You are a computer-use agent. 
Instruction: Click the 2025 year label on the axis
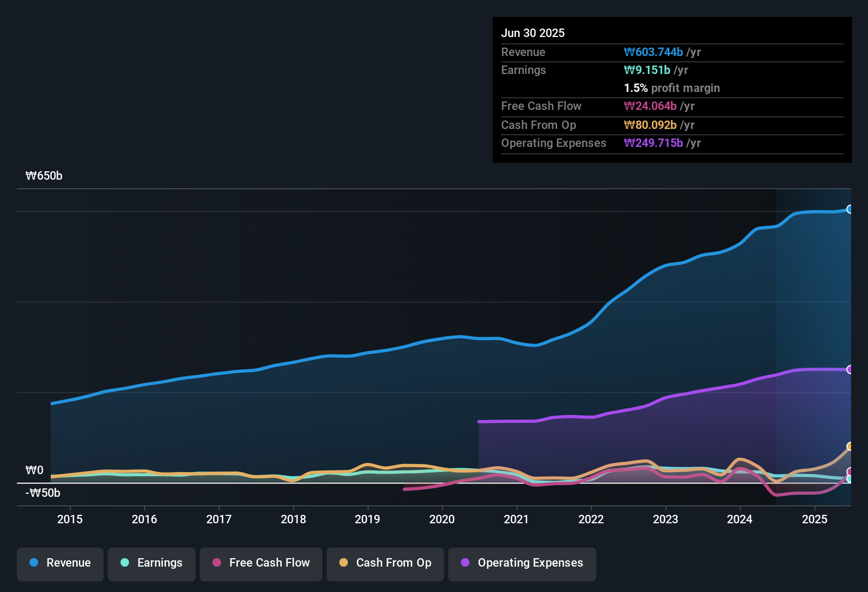(815, 520)
